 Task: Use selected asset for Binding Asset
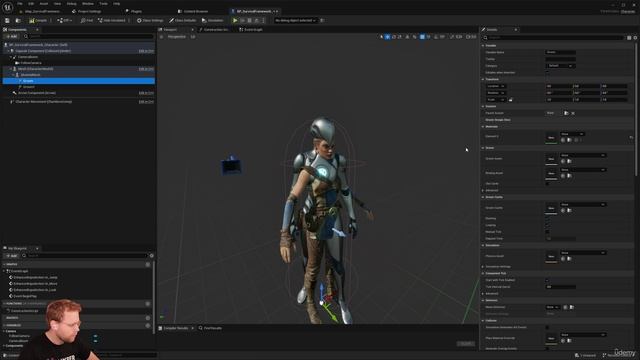pyautogui.click(x=563, y=176)
